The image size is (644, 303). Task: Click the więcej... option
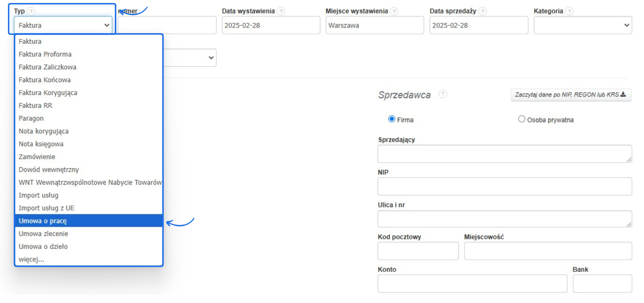(31, 259)
